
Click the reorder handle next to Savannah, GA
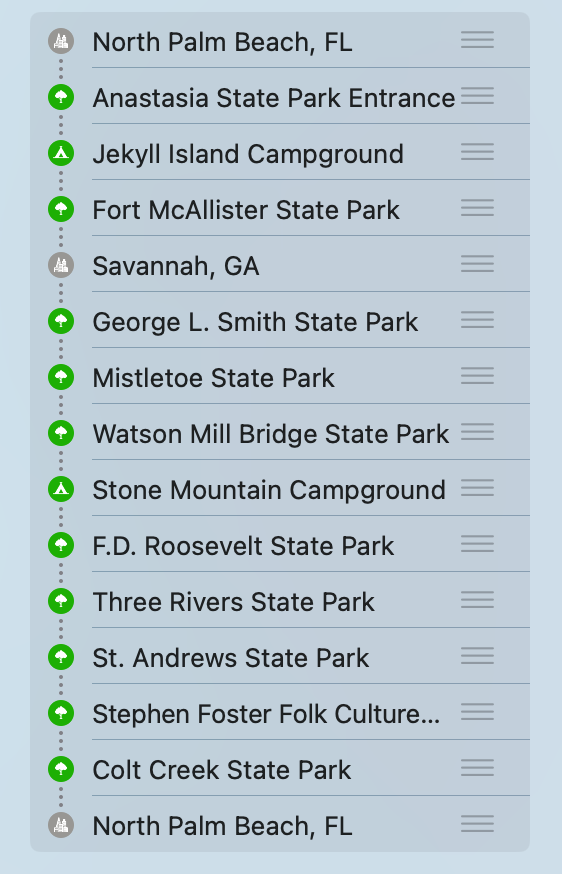tap(477, 264)
